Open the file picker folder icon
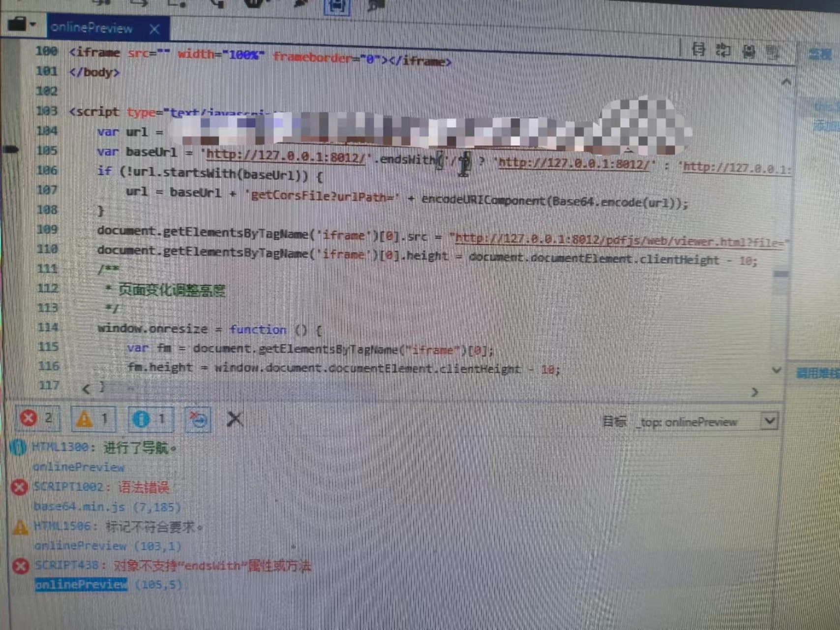 click(22, 24)
